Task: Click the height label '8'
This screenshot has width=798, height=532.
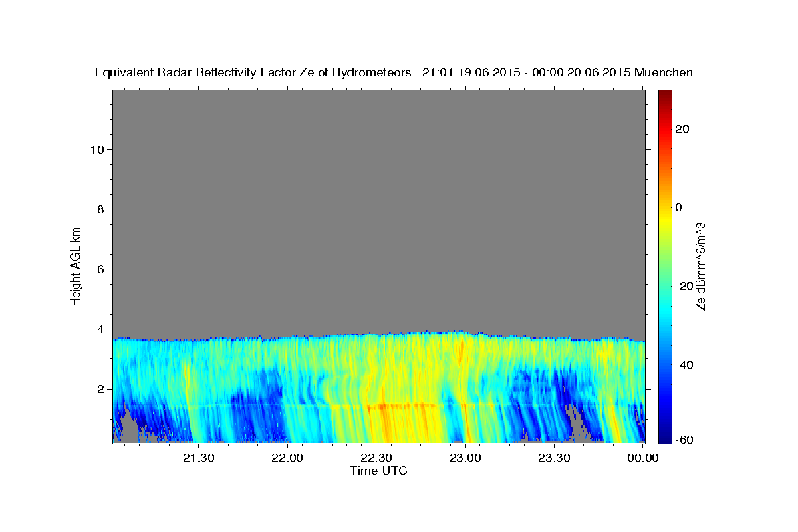Action: click(x=99, y=209)
